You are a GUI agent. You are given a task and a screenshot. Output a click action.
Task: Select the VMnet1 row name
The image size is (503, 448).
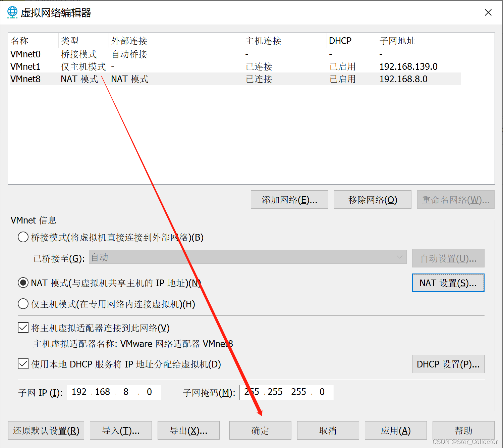tap(25, 66)
